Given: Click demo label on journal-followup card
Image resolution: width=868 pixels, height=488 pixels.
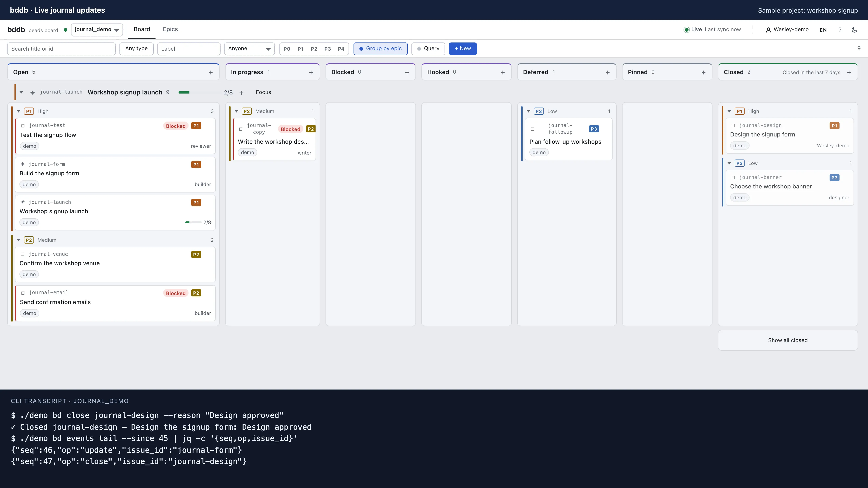Looking at the screenshot, I should [x=539, y=152].
